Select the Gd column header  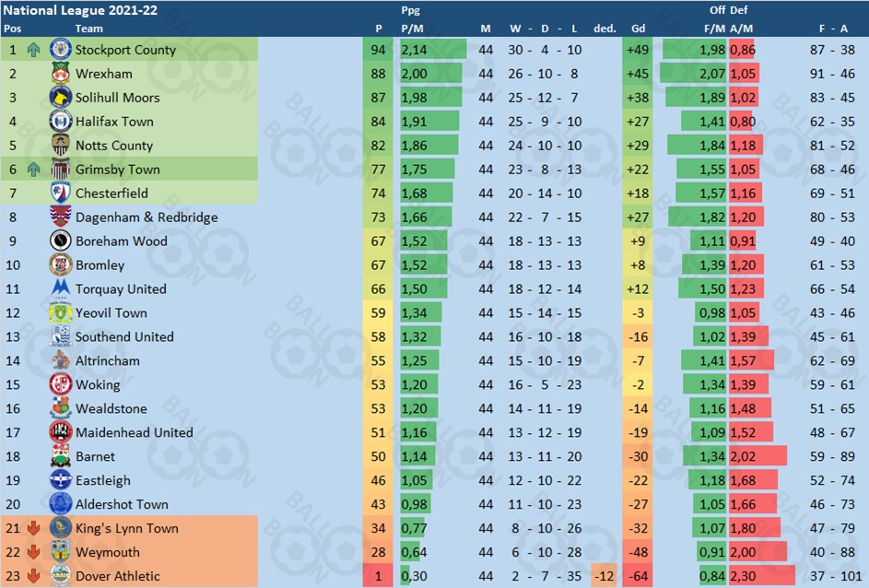pos(638,29)
